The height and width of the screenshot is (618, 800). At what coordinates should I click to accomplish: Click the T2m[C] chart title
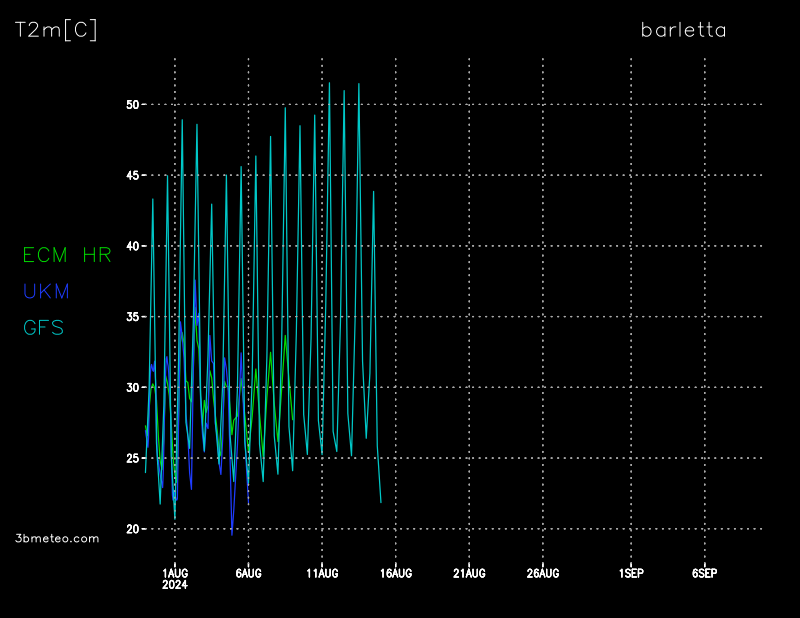[56, 30]
